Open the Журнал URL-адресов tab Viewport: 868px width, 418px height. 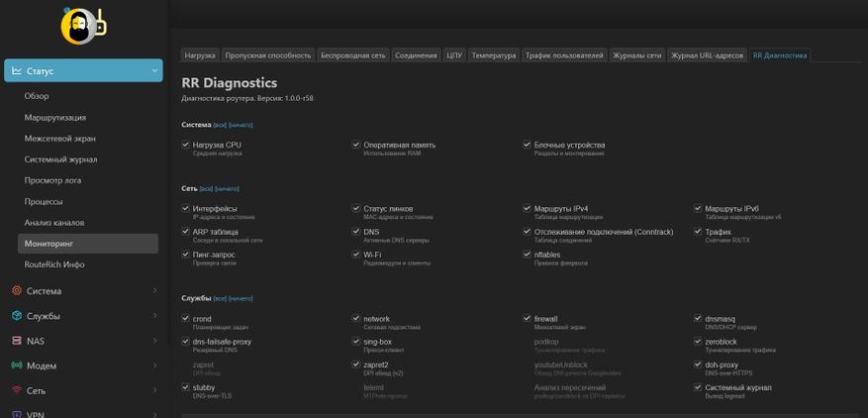[707, 55]
